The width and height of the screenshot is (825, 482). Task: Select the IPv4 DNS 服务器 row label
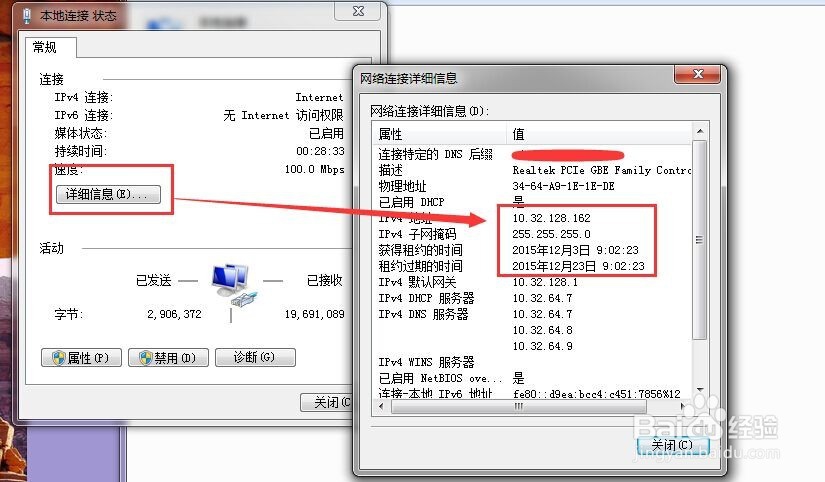point(423,314)
